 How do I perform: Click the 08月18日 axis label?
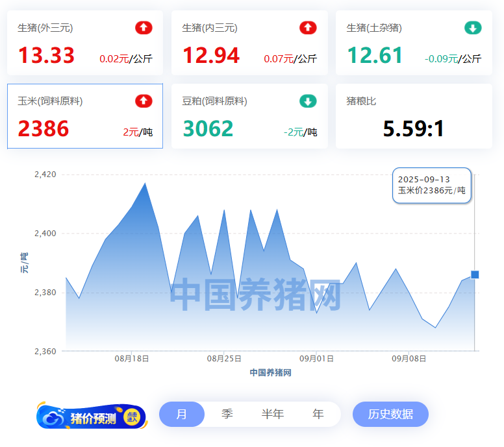pyautogui.click(x=132, y=359)
